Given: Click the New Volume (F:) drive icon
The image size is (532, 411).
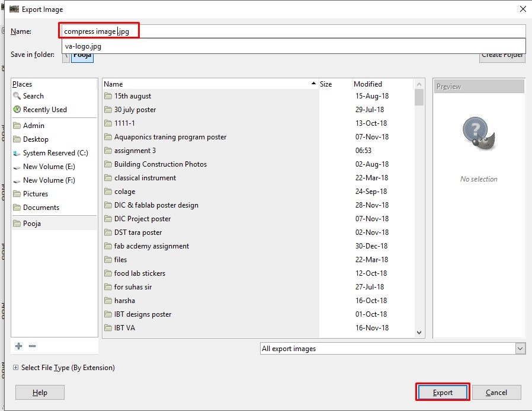Looking at the screenshot, I should pos(17,181).
